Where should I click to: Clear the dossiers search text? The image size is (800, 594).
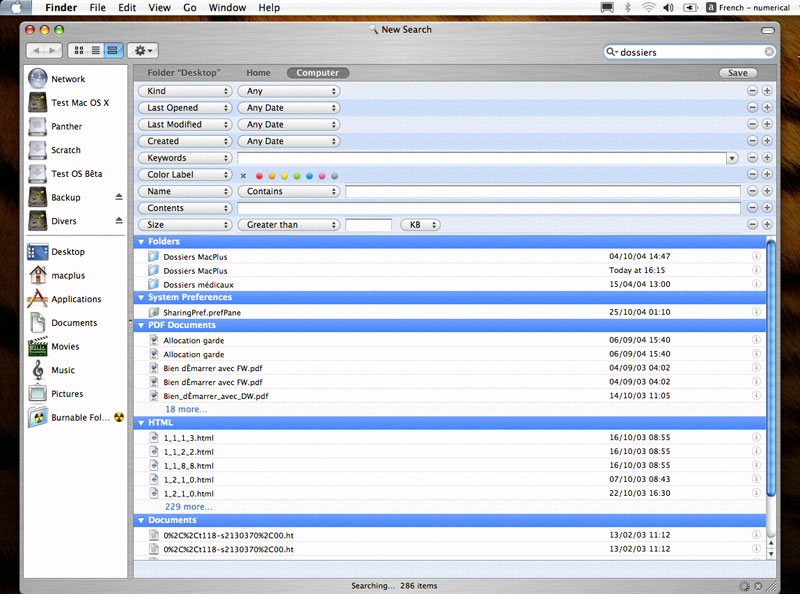[x=769, y=52]
